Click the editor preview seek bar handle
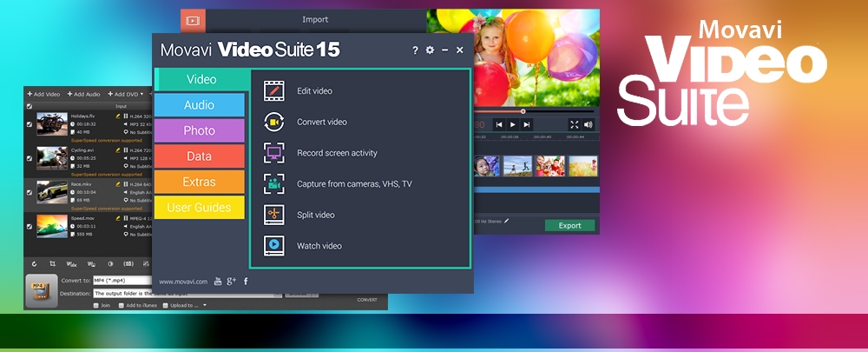 click(523, 111)
